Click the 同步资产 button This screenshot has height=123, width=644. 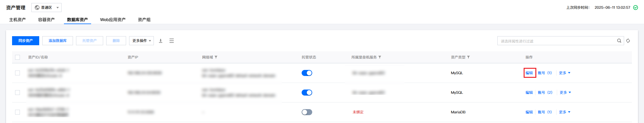pyautogui.click(x=26, y=41)
